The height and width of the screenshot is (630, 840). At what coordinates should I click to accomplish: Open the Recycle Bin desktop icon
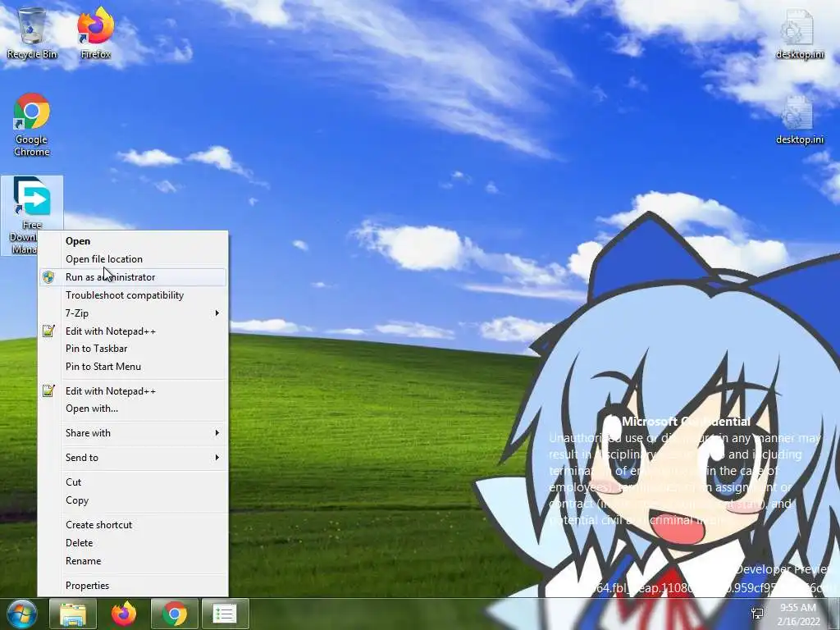[32, 32]
